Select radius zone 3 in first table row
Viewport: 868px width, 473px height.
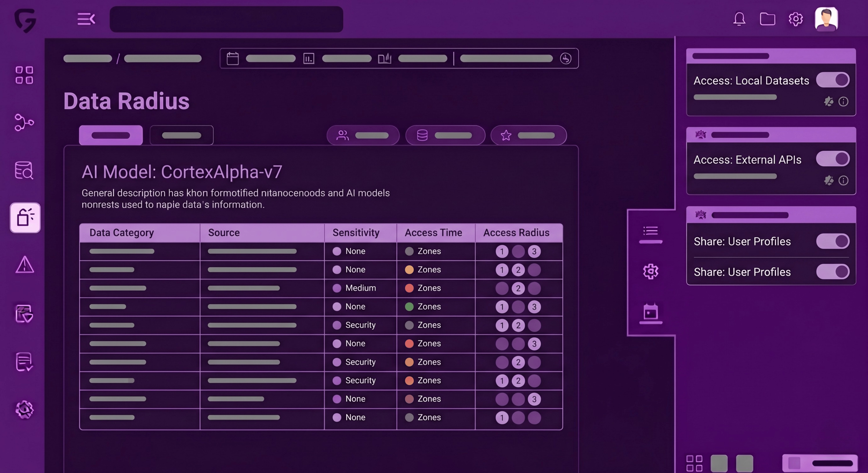[x=534, y=251]
